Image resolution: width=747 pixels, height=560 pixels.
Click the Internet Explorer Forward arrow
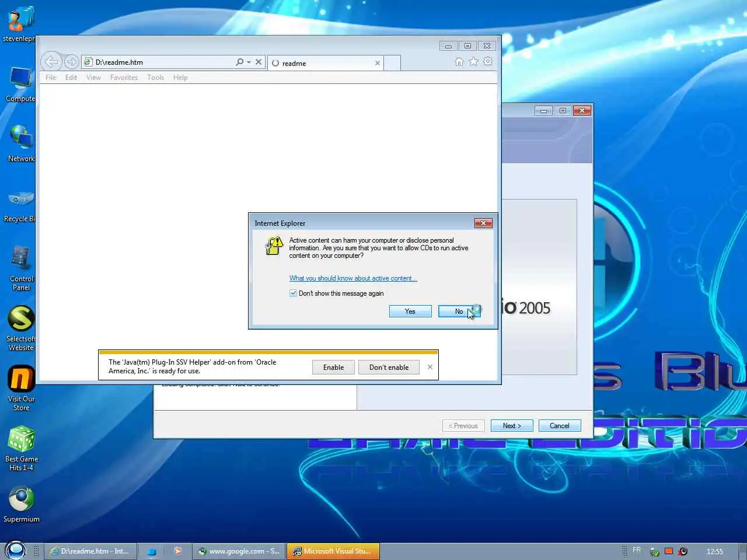(x=71, y=61)
